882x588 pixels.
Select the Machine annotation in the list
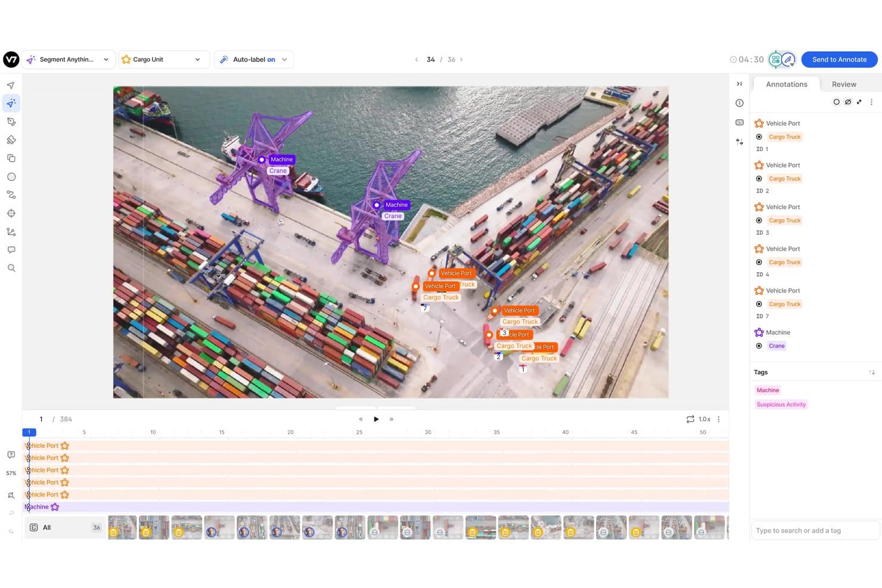[778, 332]
